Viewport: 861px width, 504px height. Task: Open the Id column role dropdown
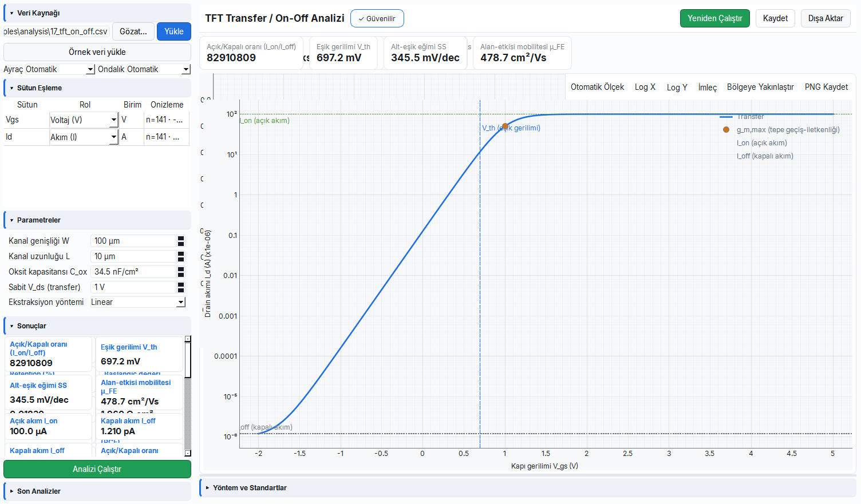[84, 137]
